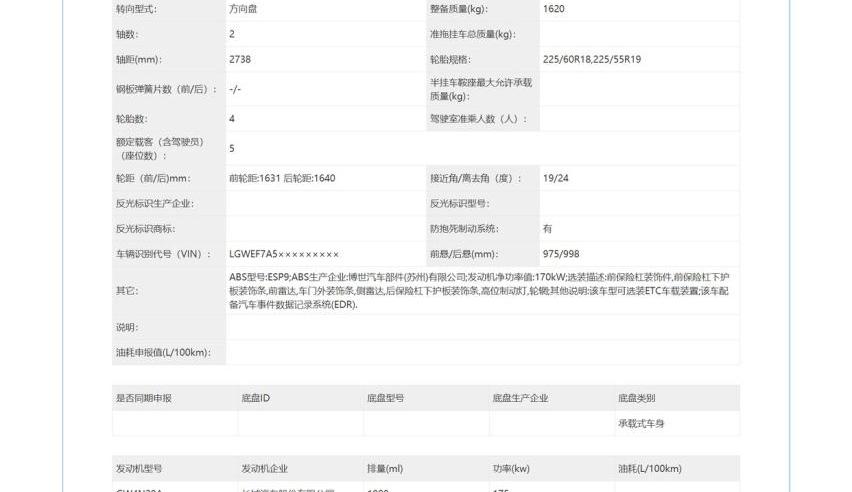Screen dimensions: 852x492
Task: Click the '轮胎规格:' label
Action: pos(450,60)
